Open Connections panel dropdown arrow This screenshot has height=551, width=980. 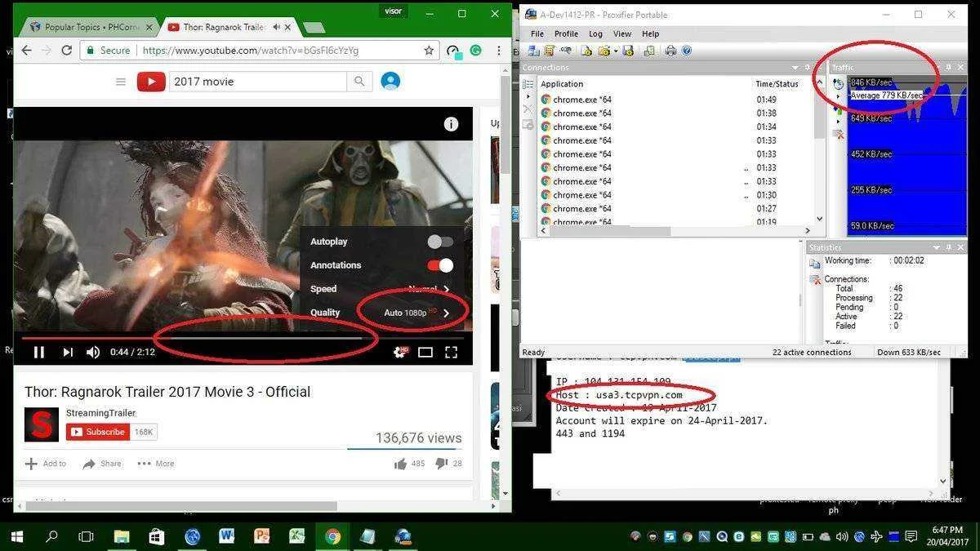pos(795,67)
